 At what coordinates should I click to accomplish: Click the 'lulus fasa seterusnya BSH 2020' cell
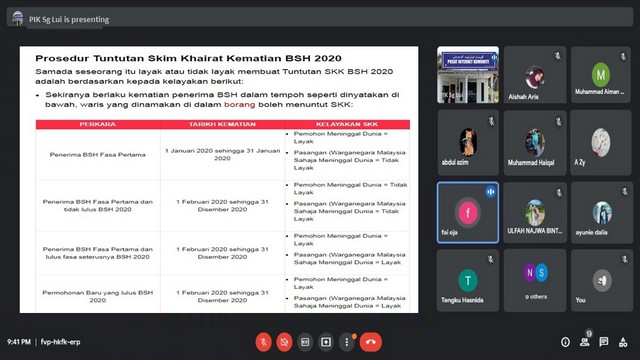98,253
